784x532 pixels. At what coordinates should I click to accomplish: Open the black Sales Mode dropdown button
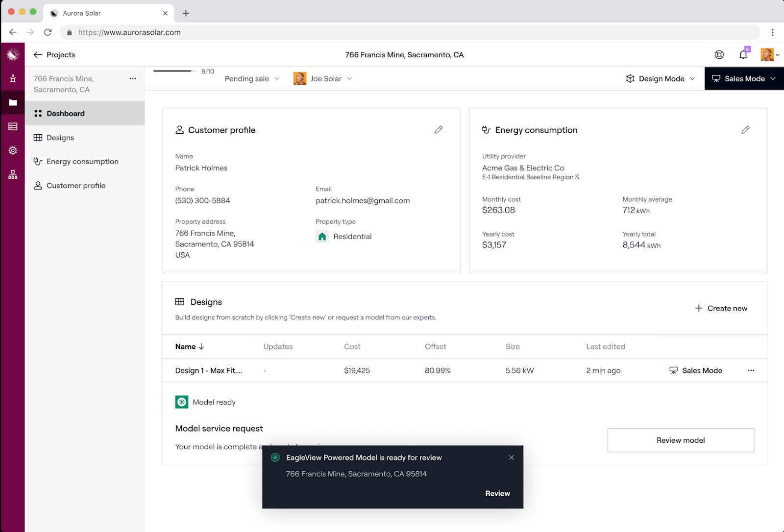pyautogui.click(x=744, y=79)
